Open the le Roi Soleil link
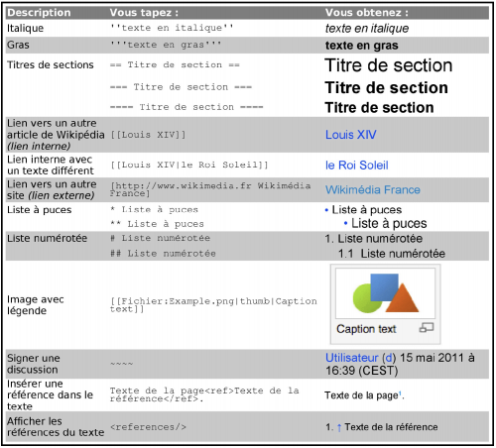The image size is (496, 448). tap(357, 166)
